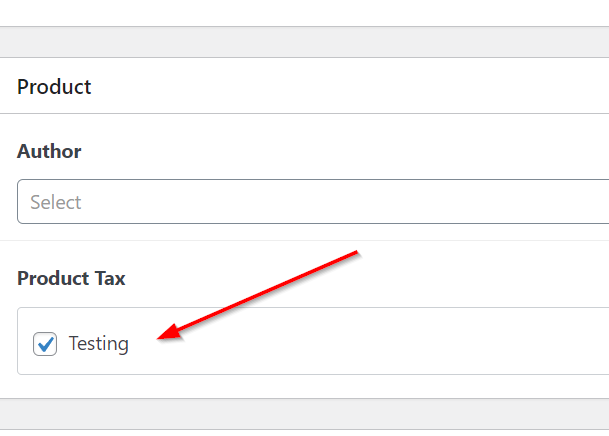609x436 pixels.
Task: Click the blue checkmark beside Testing
Action: 45,344
